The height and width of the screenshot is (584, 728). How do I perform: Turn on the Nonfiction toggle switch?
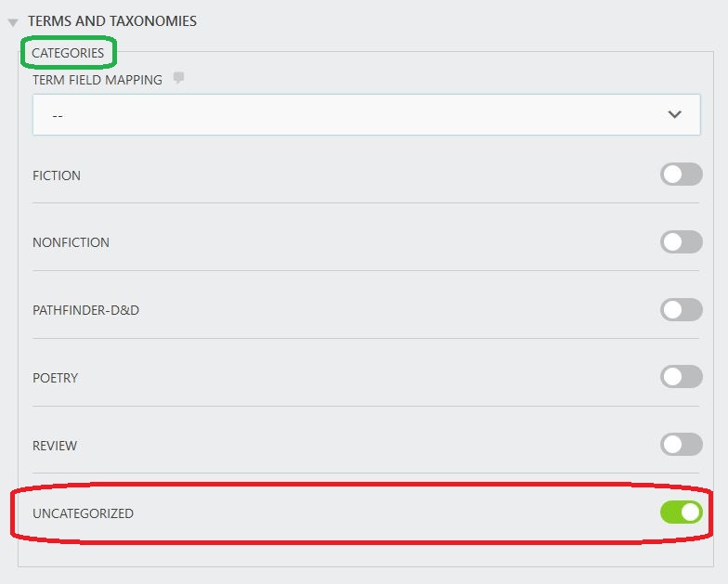point(681,242)
